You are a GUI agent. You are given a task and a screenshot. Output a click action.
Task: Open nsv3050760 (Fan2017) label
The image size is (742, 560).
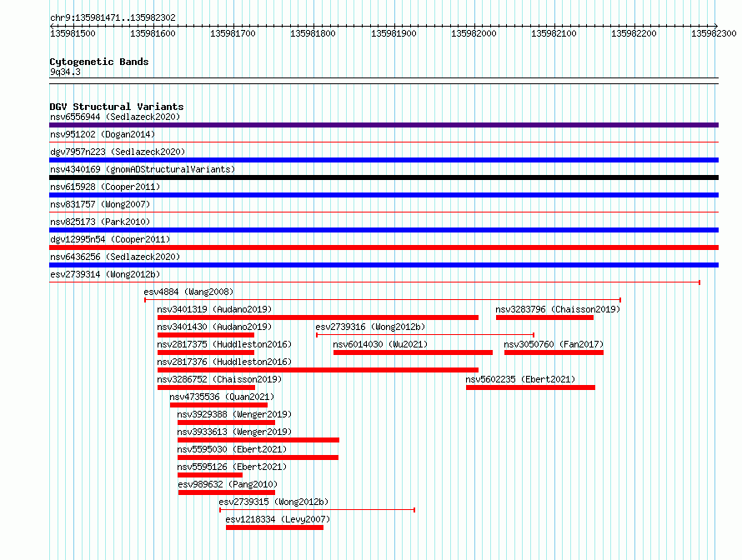(x=554, y=344)
